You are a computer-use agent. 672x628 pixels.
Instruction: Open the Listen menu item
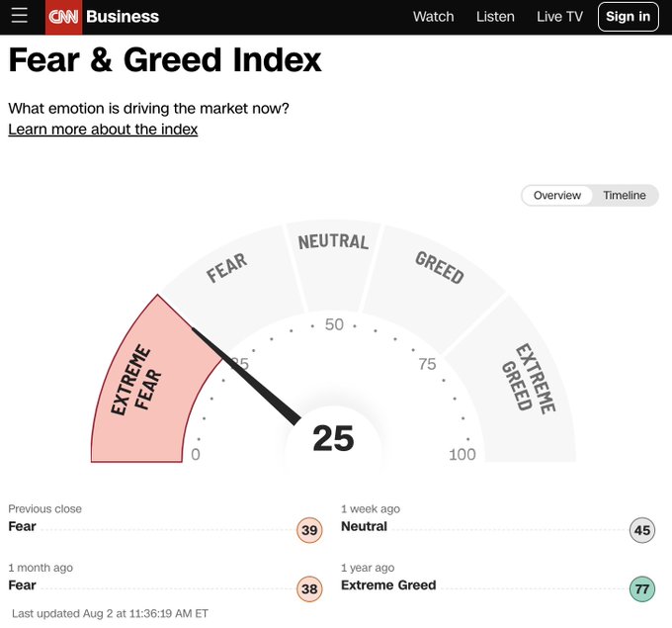pos(495,17)
